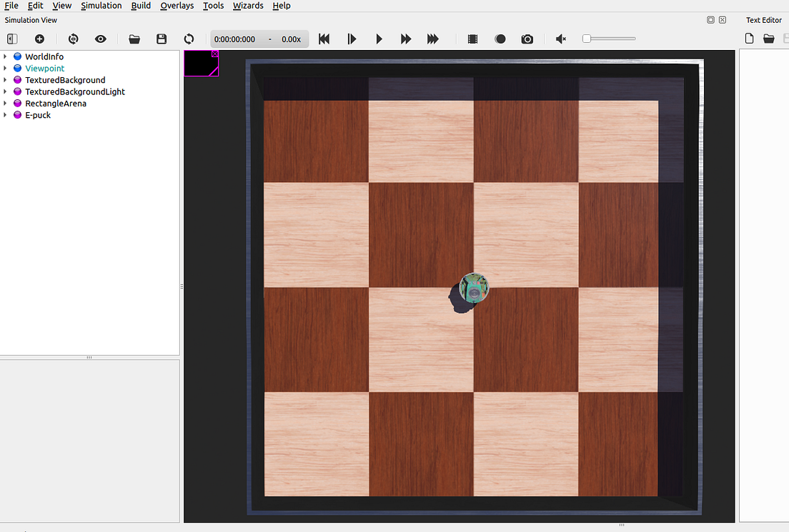Save the current world

(x=162, y=39)
